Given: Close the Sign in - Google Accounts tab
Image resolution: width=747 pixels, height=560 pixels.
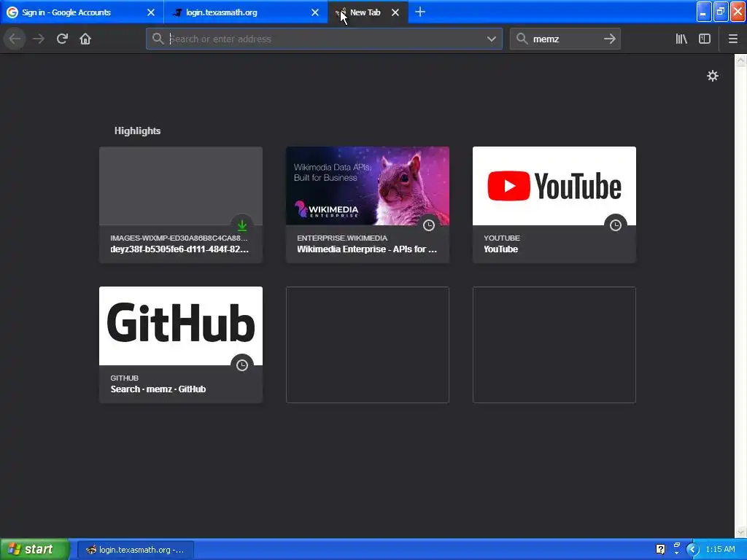Looking at the screenshot, I should coord(150,12).
